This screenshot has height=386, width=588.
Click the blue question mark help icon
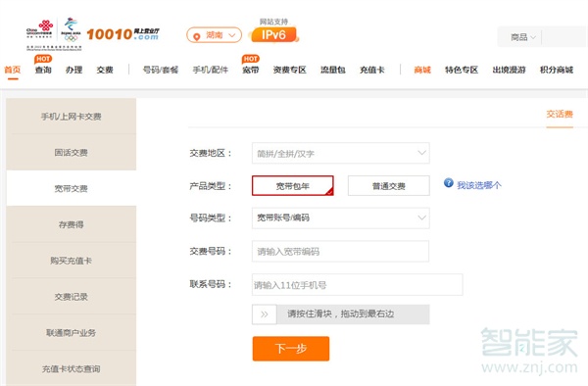448,183
